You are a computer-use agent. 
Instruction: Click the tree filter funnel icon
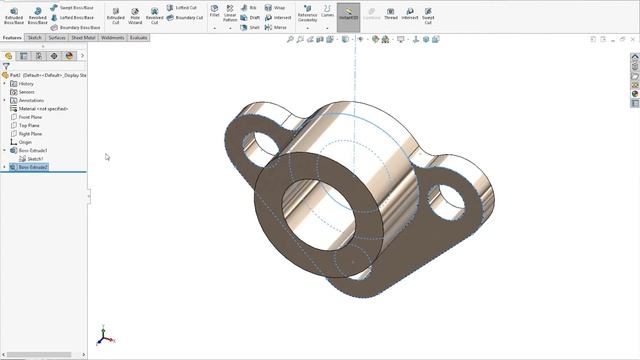[x=6, y=66]
